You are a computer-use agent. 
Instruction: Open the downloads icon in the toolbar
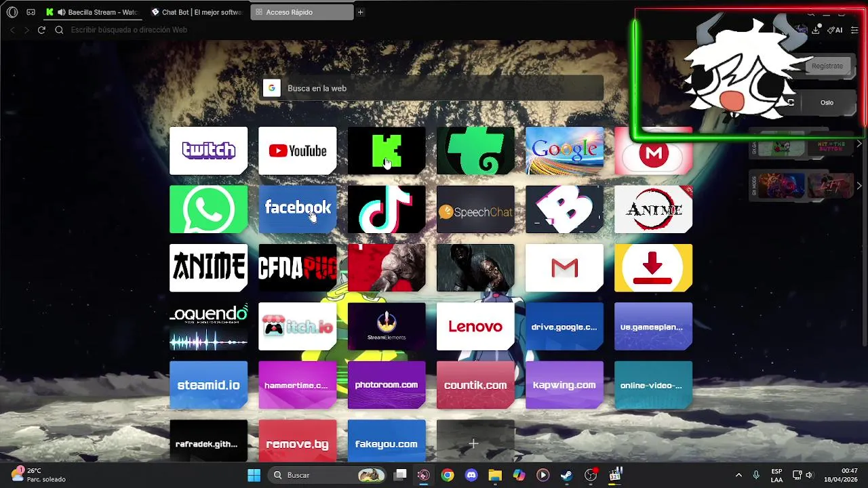816,30
